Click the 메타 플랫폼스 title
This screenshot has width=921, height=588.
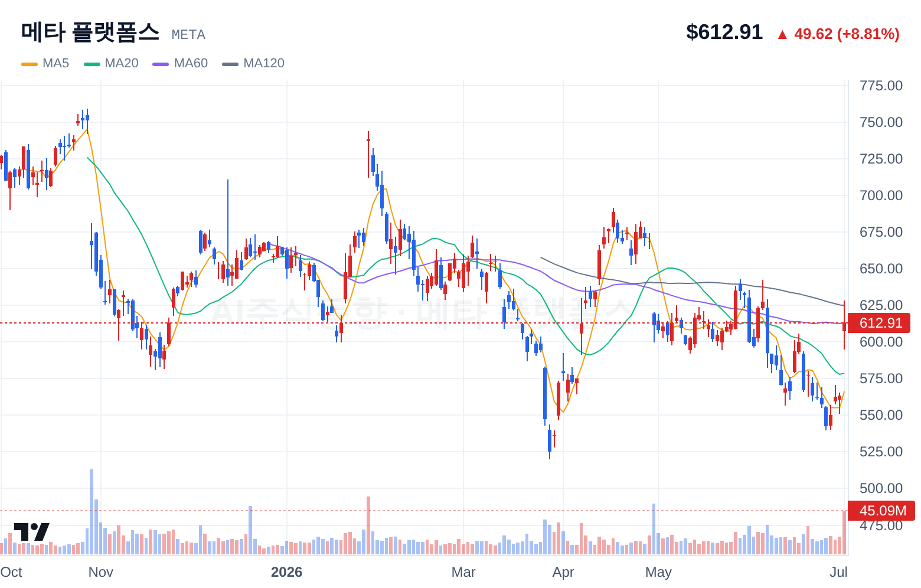90,32
